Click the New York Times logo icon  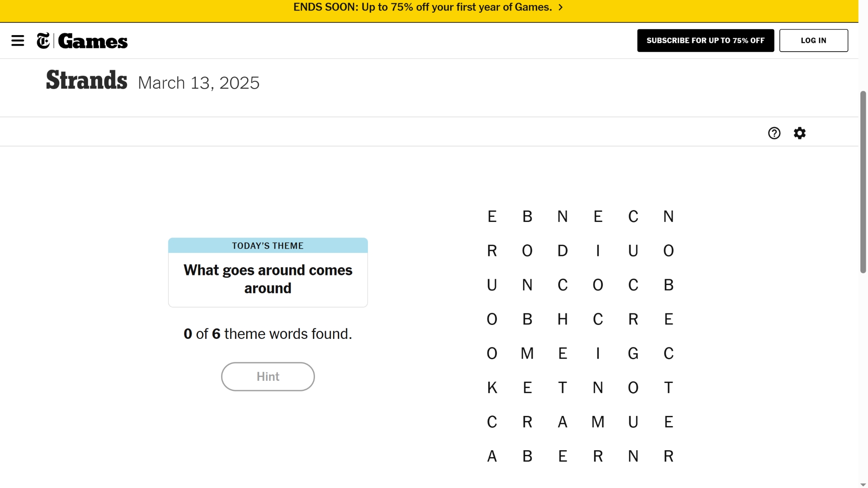[43, 41]
